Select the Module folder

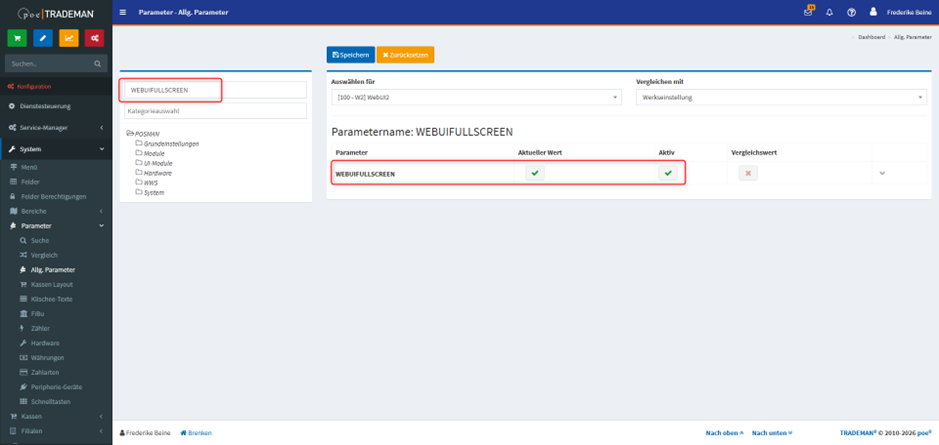pos(150,153)
